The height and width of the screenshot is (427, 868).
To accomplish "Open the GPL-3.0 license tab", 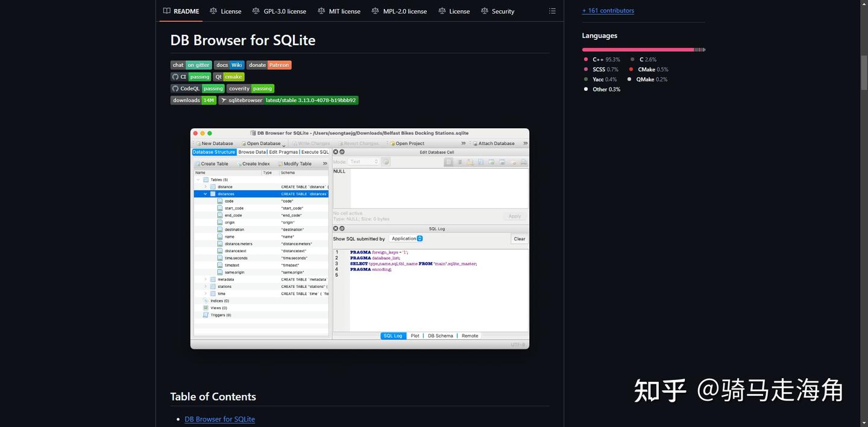I will (x=279, y=11).
